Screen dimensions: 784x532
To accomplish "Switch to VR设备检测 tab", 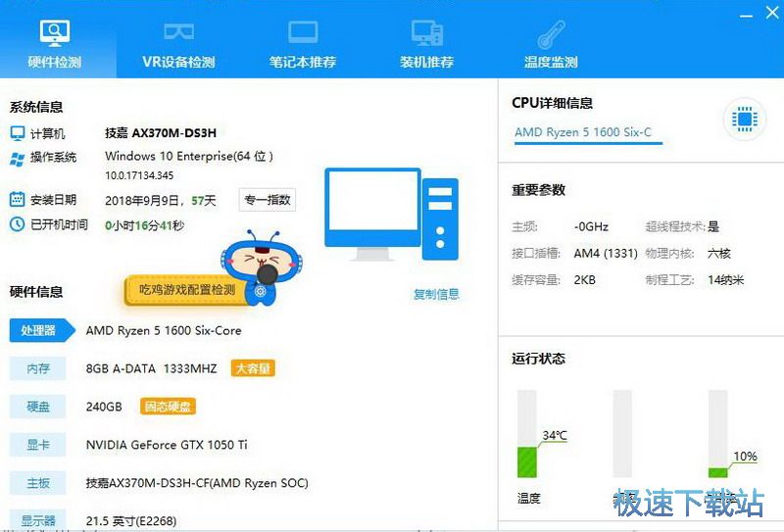I will 178,43.
